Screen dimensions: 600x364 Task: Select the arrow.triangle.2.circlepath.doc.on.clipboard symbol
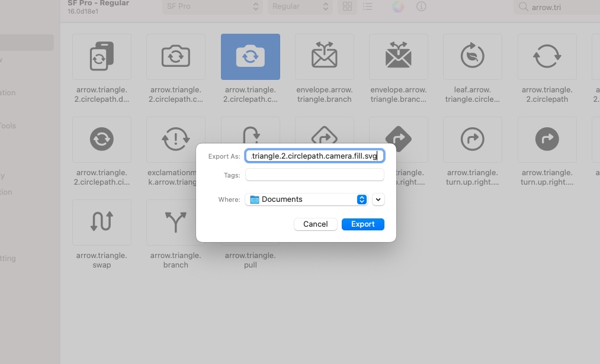(102, 57)
